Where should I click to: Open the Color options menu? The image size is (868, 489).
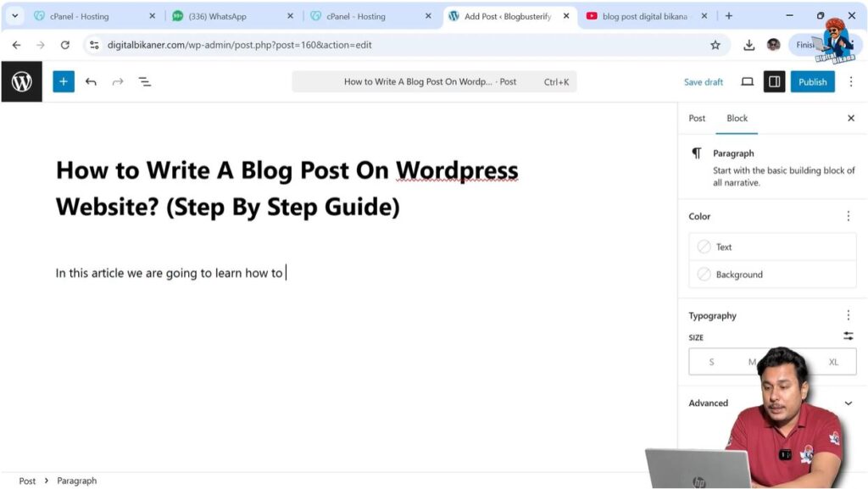[x=848, y=216]
